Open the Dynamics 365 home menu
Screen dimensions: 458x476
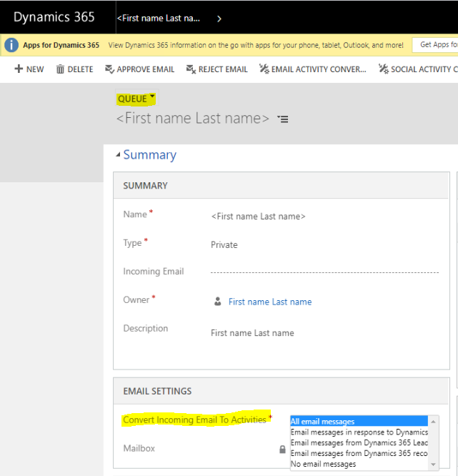point(54,17)
